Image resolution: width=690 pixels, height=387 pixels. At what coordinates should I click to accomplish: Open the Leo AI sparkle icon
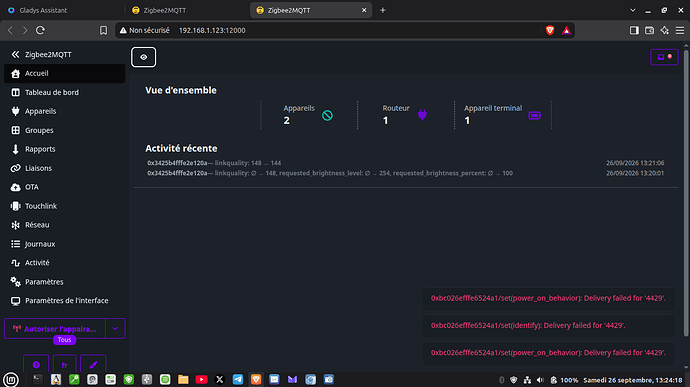click(664, 30)
